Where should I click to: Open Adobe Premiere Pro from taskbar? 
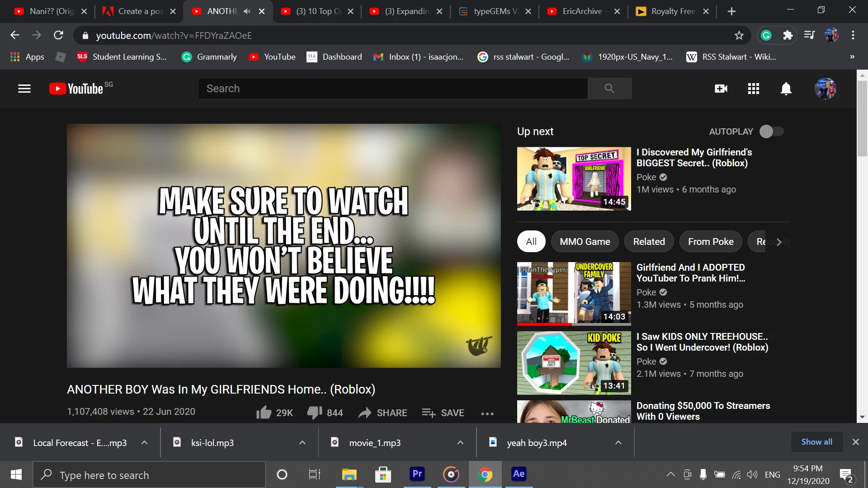click(x=417, y=474)
